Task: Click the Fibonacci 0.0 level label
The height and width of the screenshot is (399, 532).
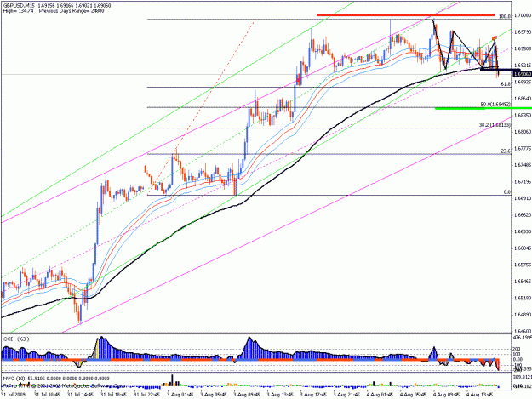Action: (507, 192)
